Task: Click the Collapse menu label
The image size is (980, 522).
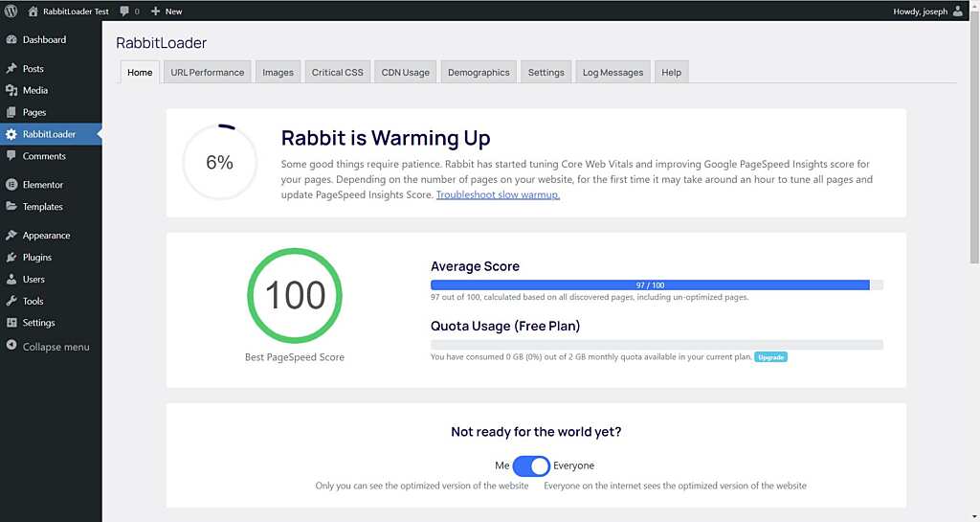Action: pyautogui.click(x=56, y=347)
